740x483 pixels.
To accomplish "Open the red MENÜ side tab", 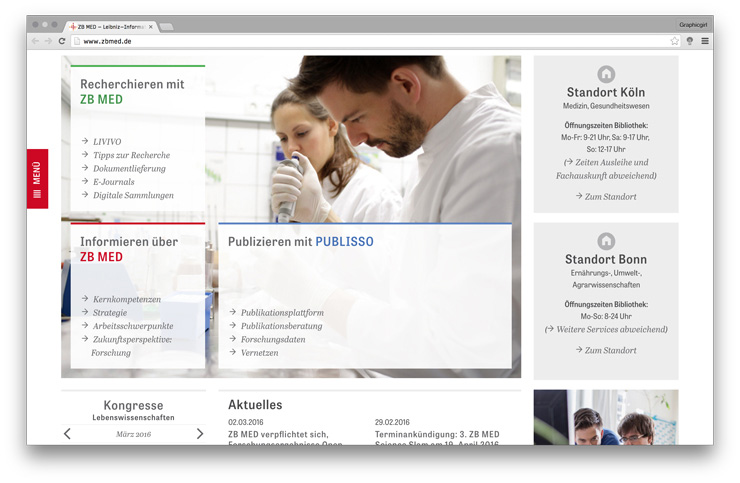I will (37, 179).
